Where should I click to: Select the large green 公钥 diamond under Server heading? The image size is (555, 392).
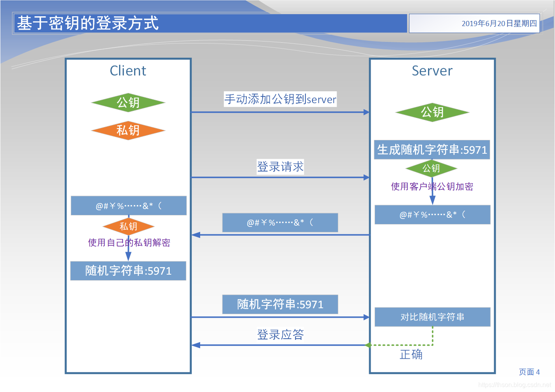point(432,112)
